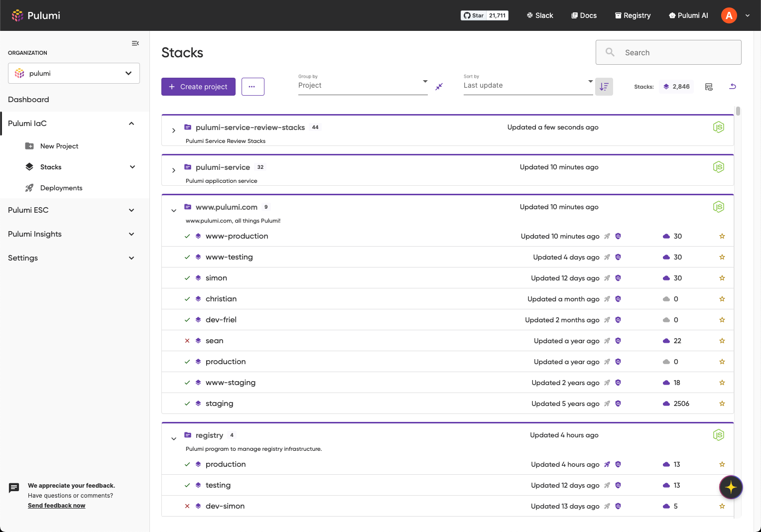761x532 pixels.
Task: Open Deployments in the sidebar
Action: pyautogui.click(x=61, y=188)
